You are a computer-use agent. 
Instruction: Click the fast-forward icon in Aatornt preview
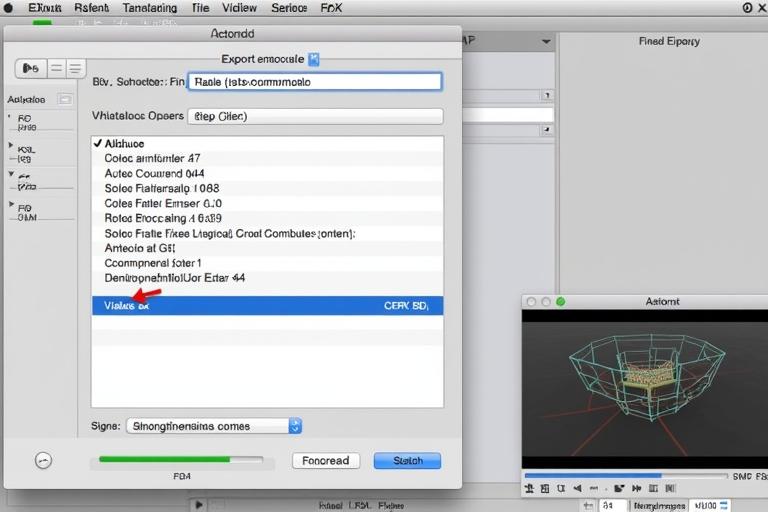click(x=636, y=488)
